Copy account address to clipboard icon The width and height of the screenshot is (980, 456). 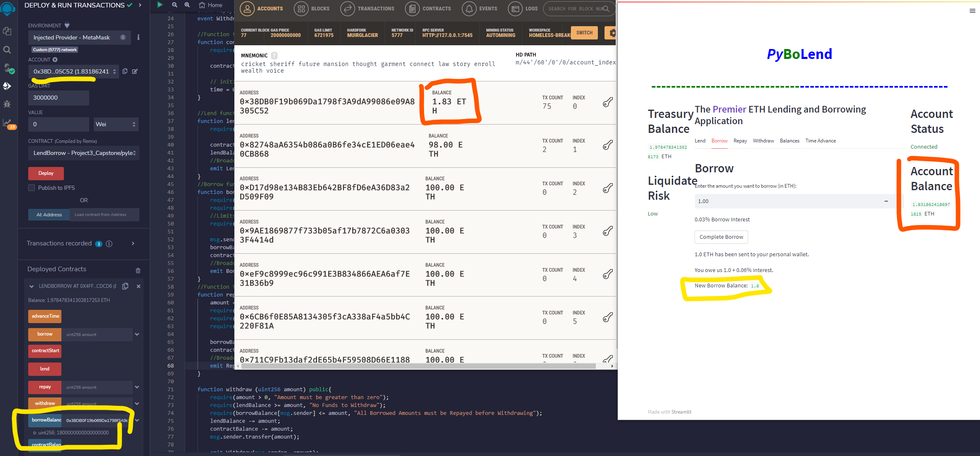pos(125,71)
